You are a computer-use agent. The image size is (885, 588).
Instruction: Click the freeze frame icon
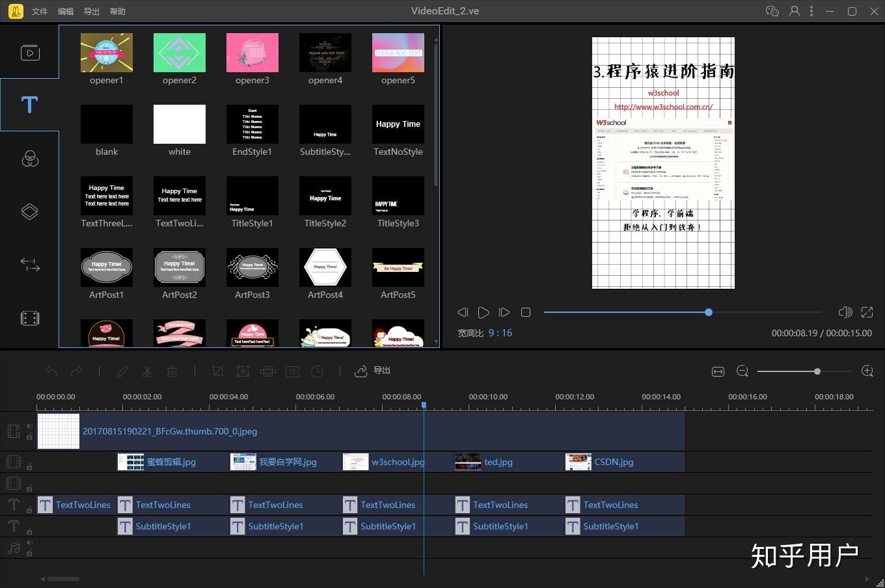coord(293,371)
